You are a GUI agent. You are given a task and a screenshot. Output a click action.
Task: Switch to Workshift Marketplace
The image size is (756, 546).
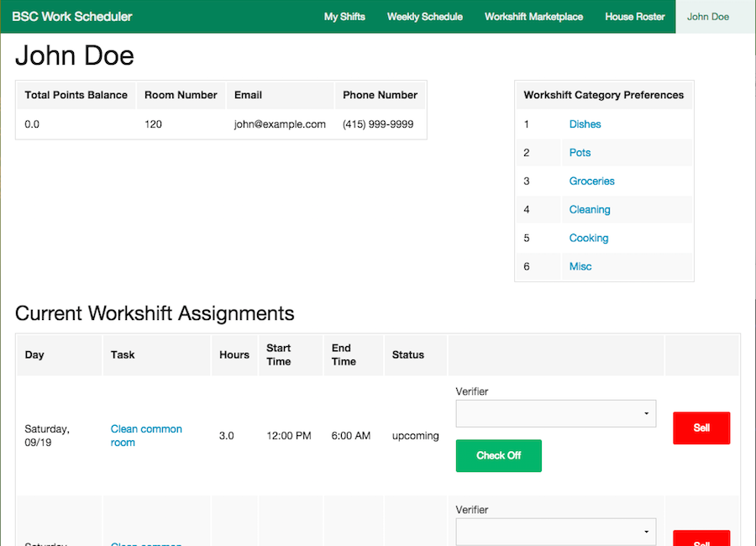tap(533, 17)
